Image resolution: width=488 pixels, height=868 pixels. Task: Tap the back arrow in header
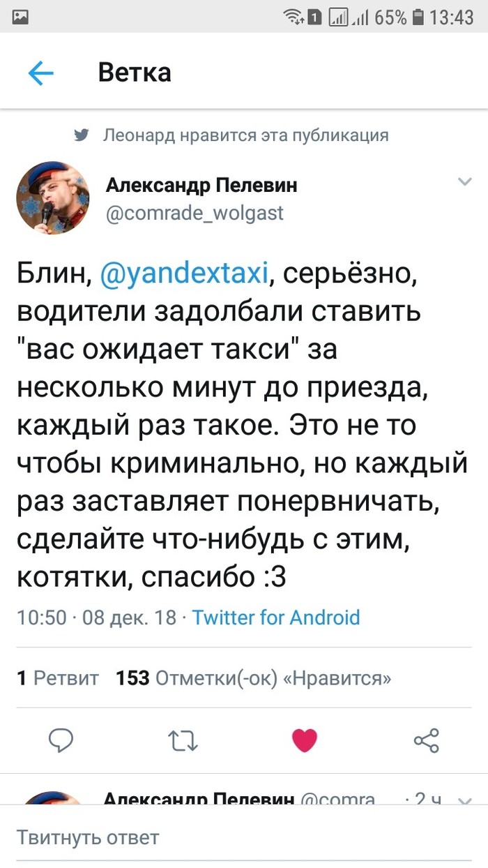tap(40, 73)
